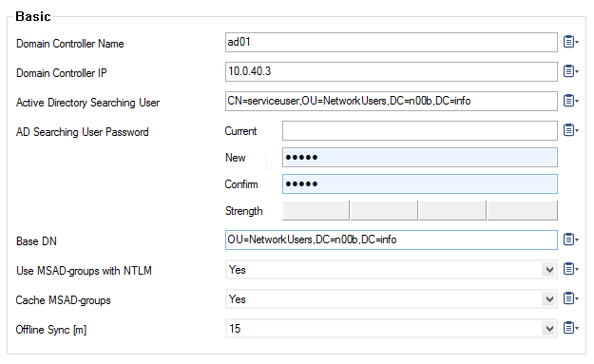Select the 'Active Directory Searching User' label
This screenshot has width=594, height=364.
click(87, 103)
